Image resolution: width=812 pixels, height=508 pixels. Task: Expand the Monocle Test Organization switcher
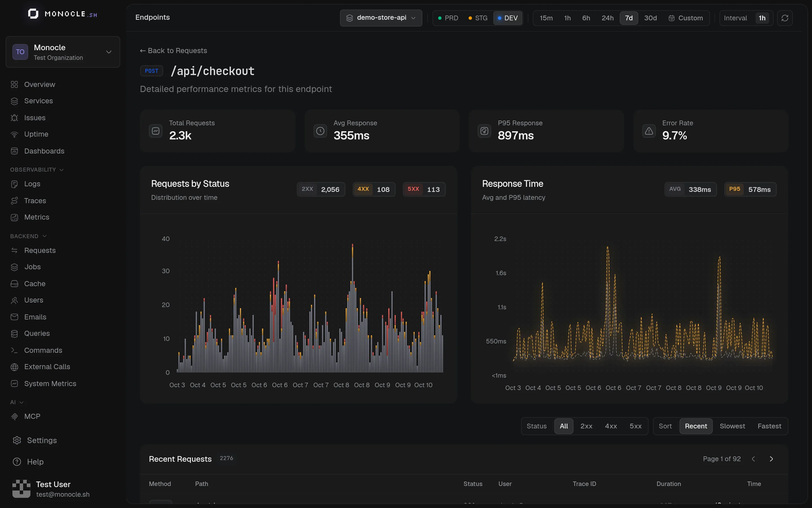coord(63,52)
